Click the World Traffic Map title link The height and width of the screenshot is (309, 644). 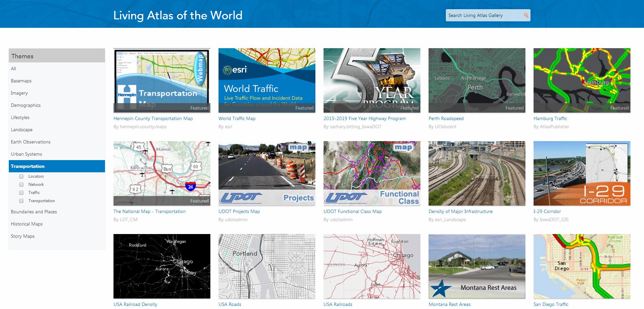point(237,118)
